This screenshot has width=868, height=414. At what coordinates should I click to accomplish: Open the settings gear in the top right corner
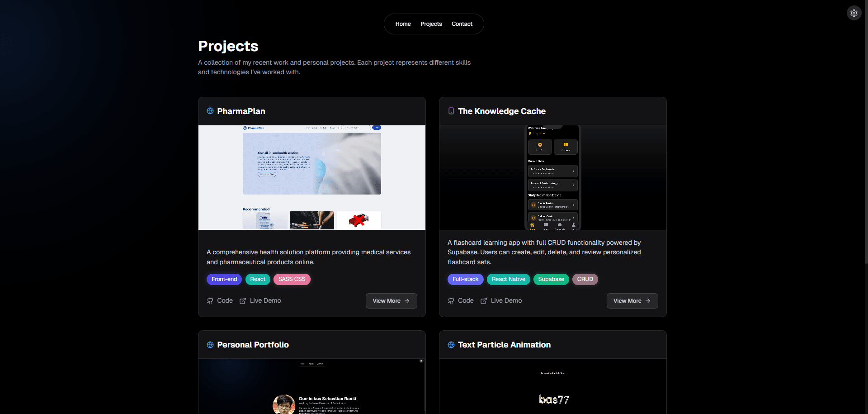[854, 13]
